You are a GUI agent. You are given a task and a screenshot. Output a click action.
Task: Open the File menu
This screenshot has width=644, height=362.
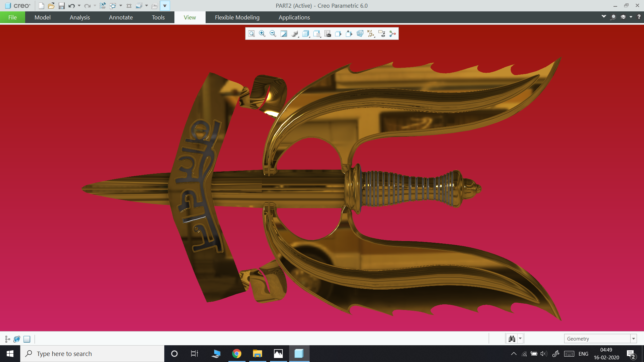(x=12, y=17)
